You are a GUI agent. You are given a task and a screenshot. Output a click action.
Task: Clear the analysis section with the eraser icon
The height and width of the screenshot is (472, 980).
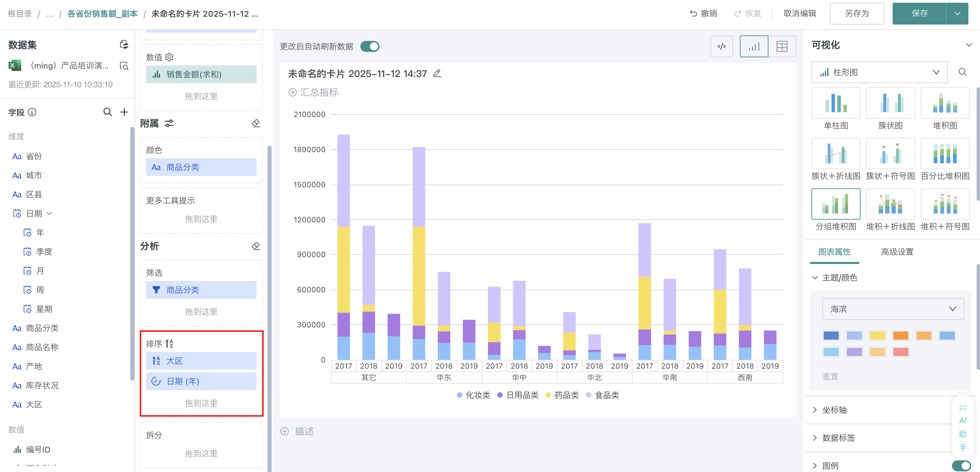pos(256,246)
